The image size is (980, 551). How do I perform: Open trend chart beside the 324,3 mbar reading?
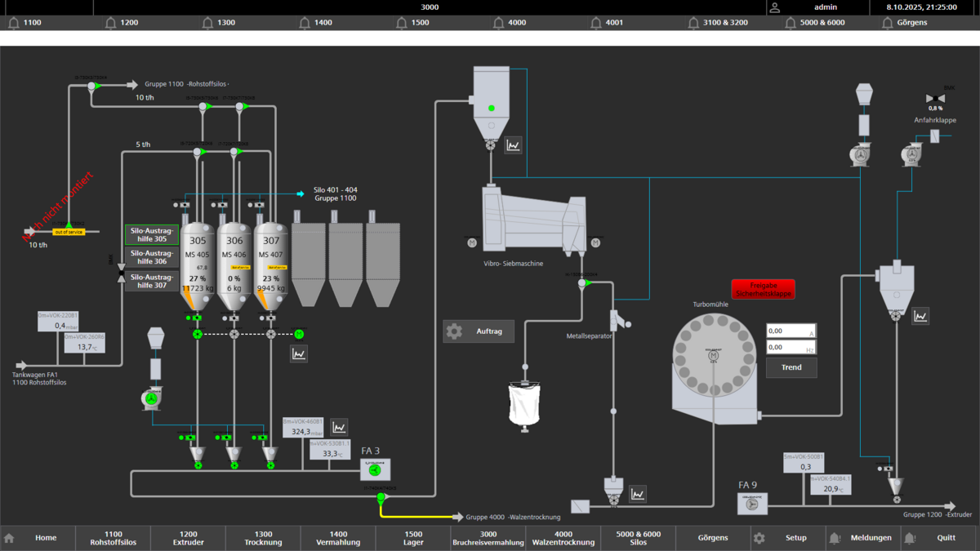point(339,427)
